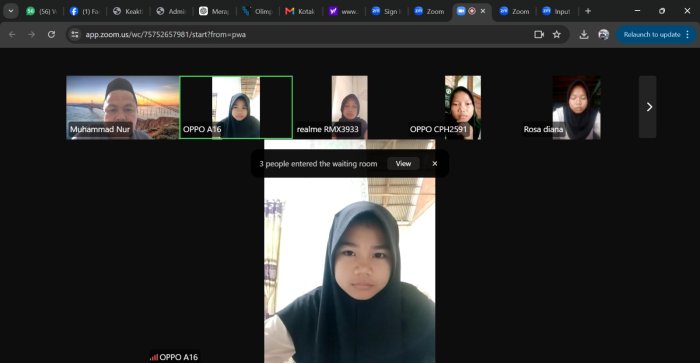Open the Chrome downloads icon
Screen dimensions: 700x363
pyautogui.click(x=583, y=34)
